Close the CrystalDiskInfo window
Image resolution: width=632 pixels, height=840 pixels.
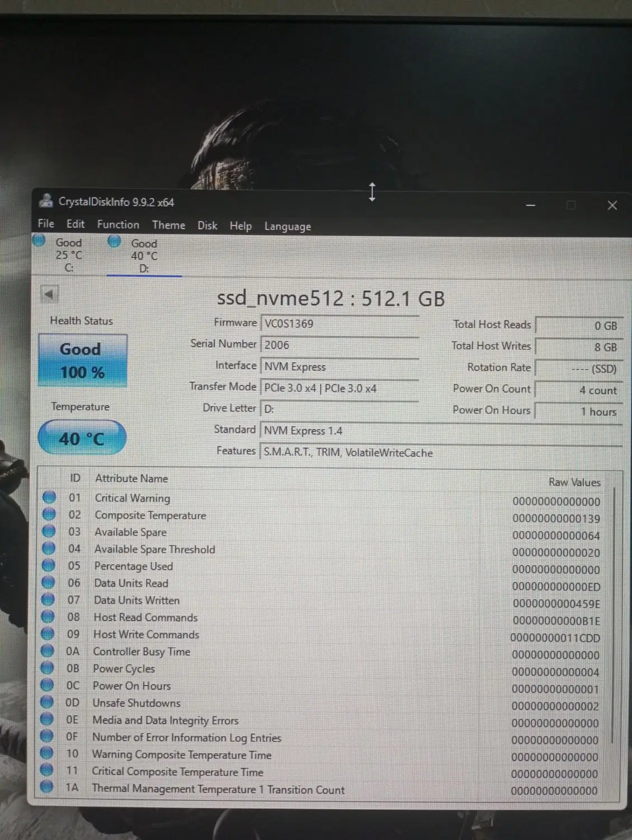coord(612,206)
